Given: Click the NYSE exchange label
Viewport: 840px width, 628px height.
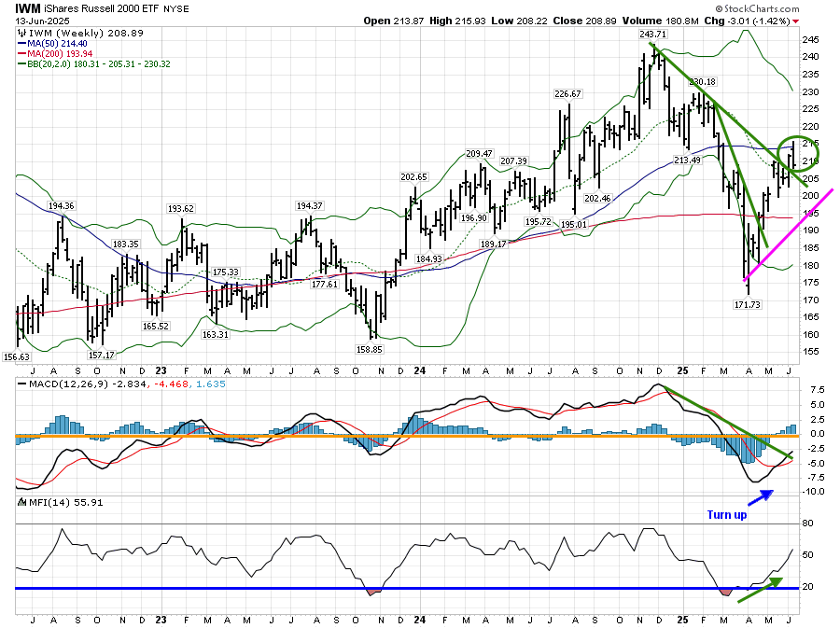Looking at the screenshot, I should pyautogui.click(x=175, y=9).
